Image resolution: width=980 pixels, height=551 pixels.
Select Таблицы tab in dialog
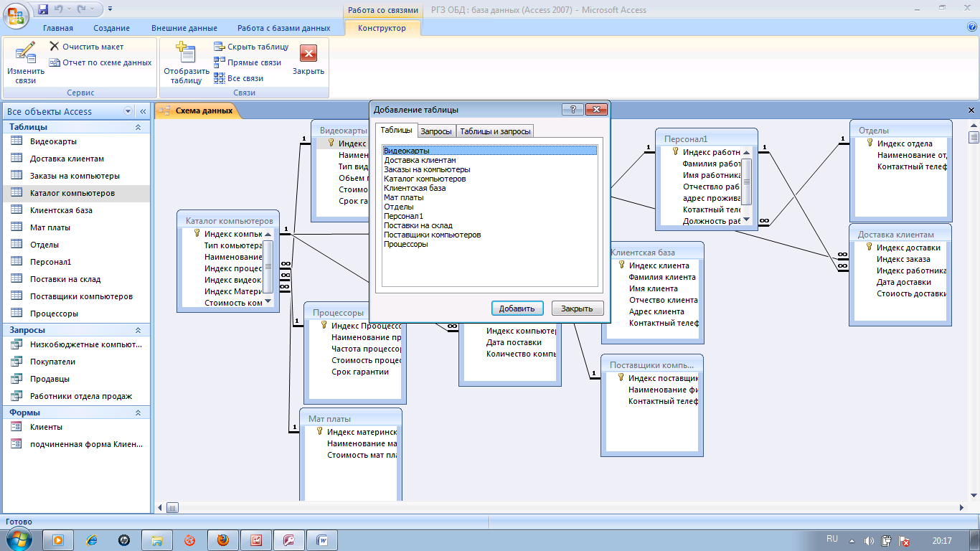click(396, 130)
